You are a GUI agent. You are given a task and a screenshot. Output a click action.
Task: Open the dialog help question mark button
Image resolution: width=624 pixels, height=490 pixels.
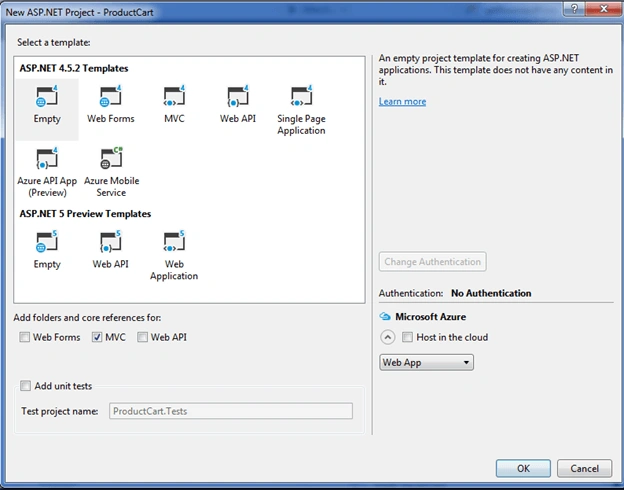click(574, 9)
